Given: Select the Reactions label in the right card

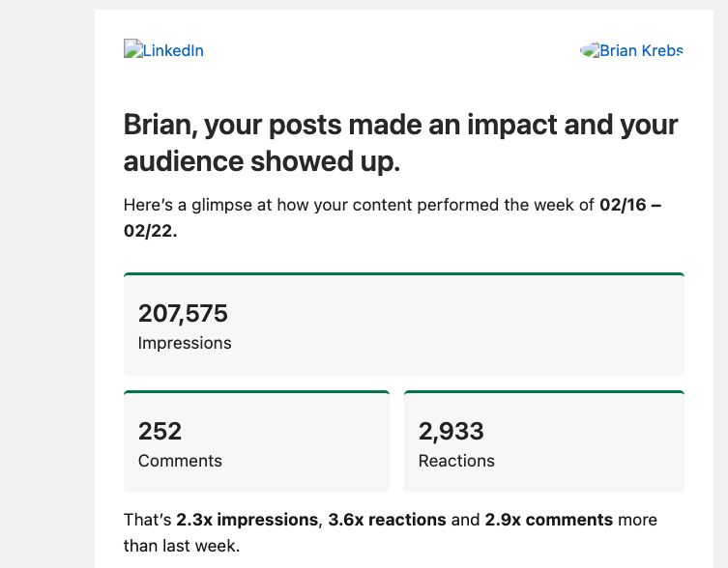Looking at the screenshot, I should [x=456, y=461].
